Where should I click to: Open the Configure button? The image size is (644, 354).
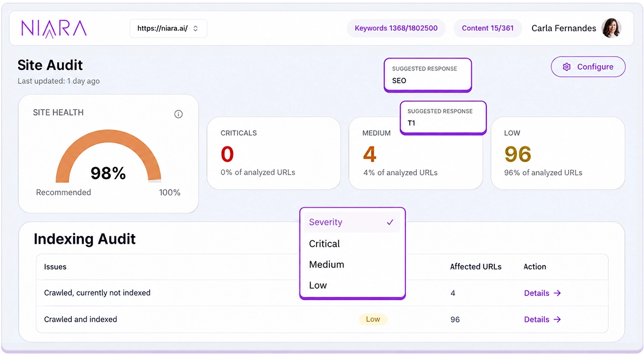(x=588, y=67)
